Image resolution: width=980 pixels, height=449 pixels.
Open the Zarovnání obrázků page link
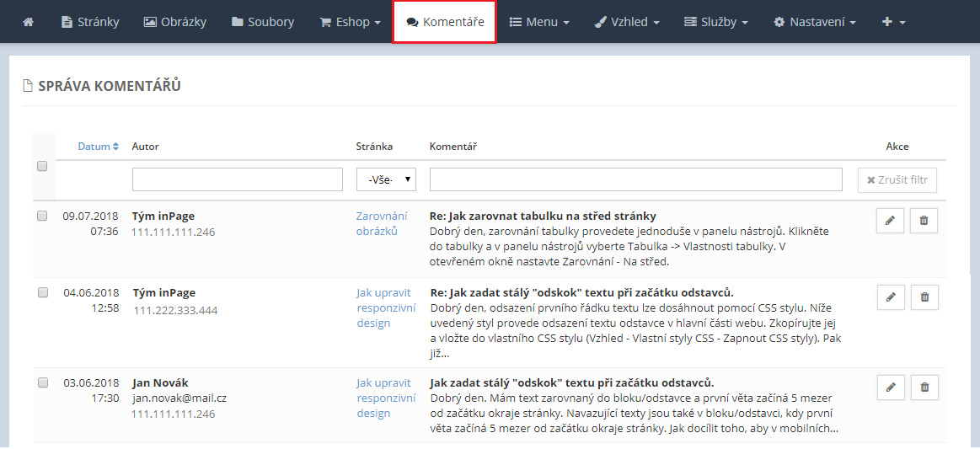pos(381,223)
